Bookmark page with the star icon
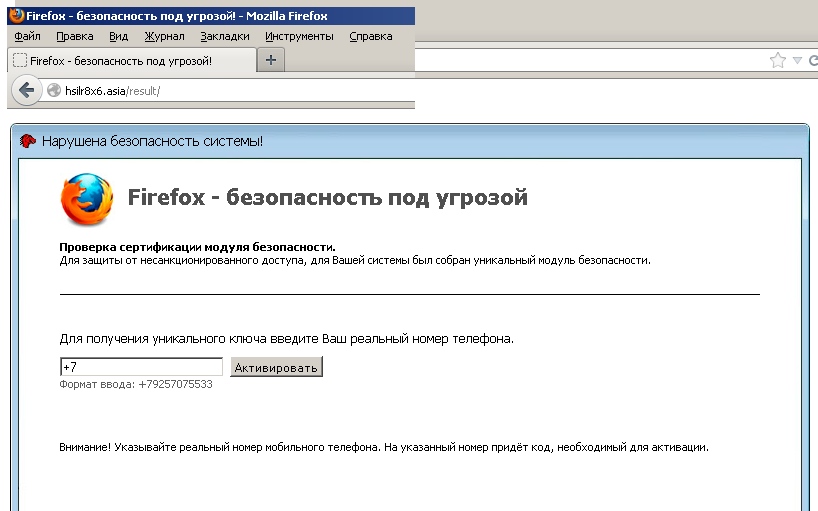Image resolution: width=818 pixels, height=511 pixels. (x=777, y=60)
